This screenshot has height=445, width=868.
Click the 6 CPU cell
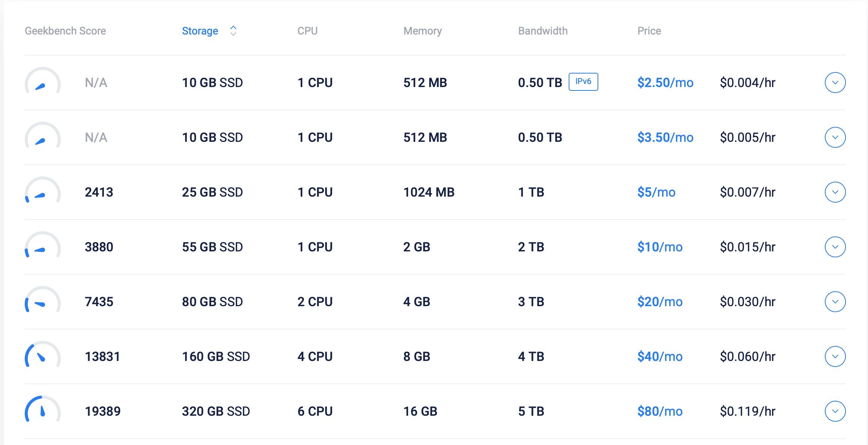(315, 411)
